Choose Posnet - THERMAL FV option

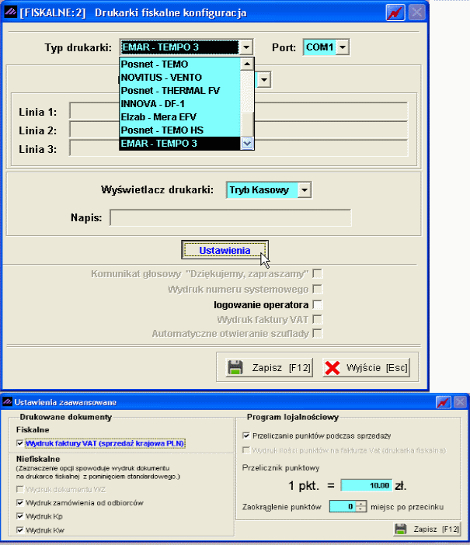click(x=180, y=91)
